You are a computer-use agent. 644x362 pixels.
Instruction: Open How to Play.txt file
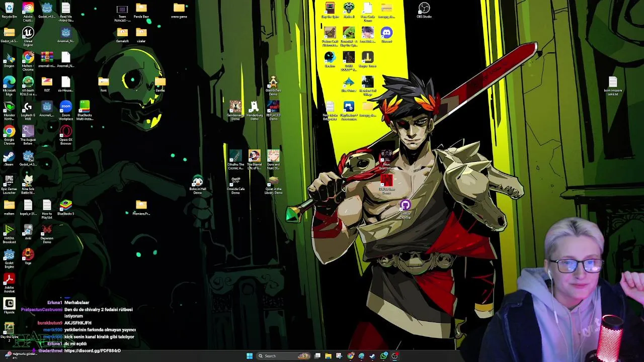[x=47, y=209]
